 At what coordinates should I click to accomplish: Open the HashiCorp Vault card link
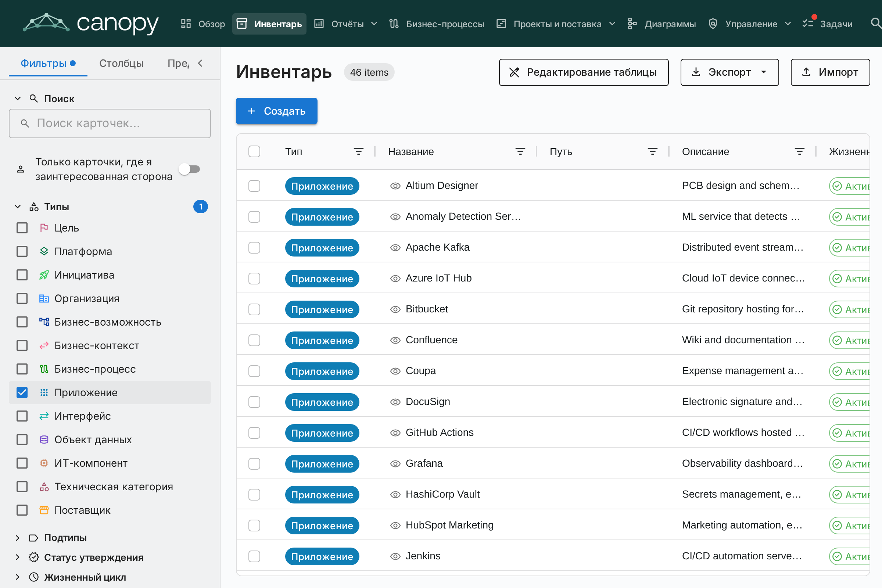point(442,495)
